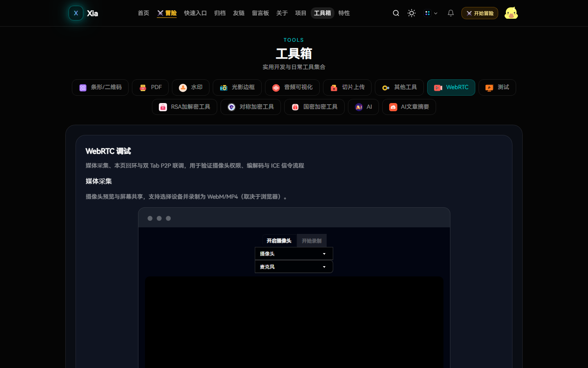Screen dimensions: 588x368
Task: Open the 音频可视化 tab label
Action: (x=298, y=87)
